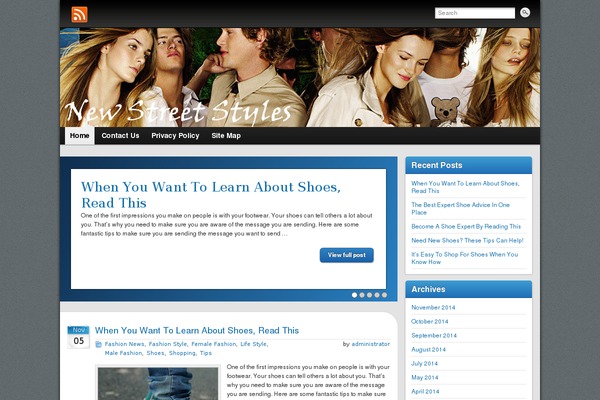Image resolution: width=600 pixels, height=400 pixels.
Task: Open 'Become A Shoe Expert By Reading This'
Action: (x=466, y=227)
